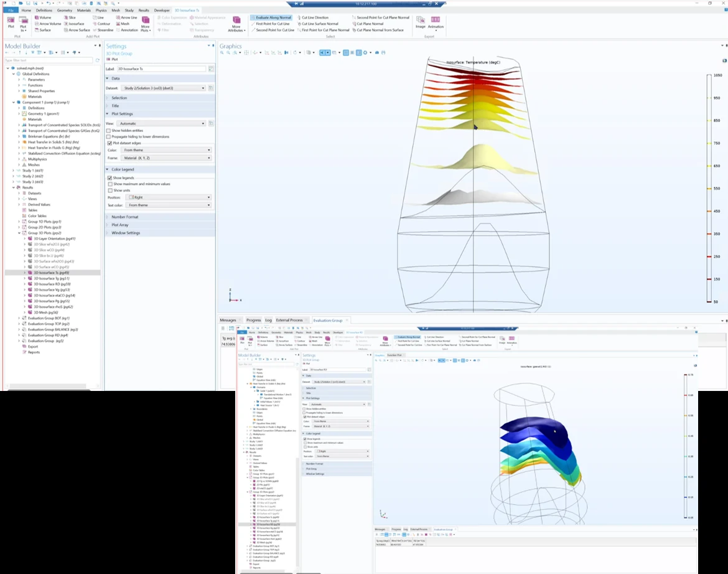The image size is (728, 574).
Task: Switch to the Results ribbon tab
Action: [x=144, y=11]
